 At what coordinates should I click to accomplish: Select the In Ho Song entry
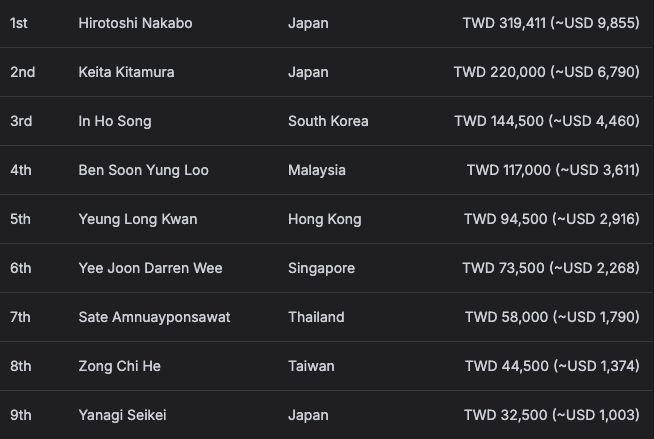coord(115,121)
